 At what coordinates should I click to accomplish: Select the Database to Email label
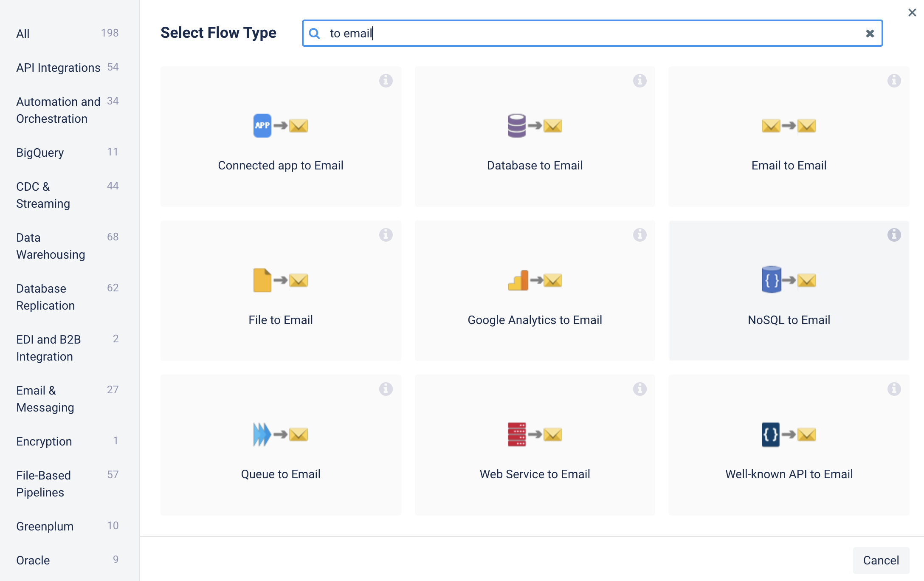point(535,165)
